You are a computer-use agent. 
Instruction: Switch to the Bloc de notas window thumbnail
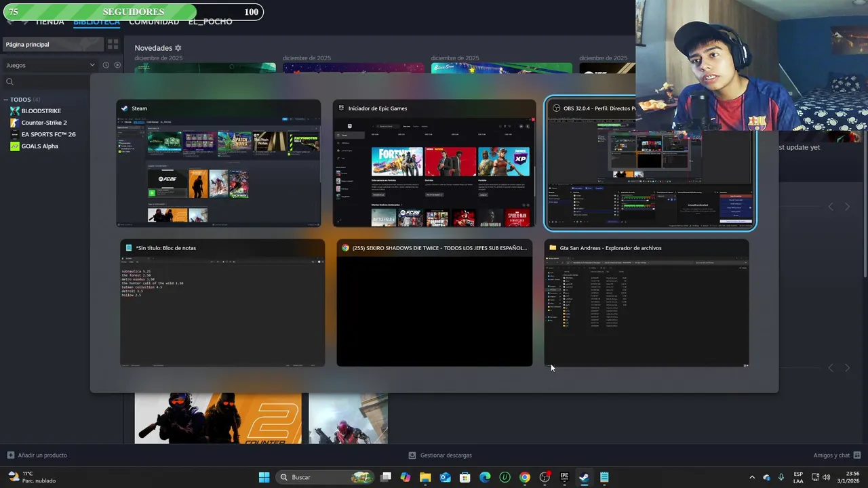click(222, 303)
